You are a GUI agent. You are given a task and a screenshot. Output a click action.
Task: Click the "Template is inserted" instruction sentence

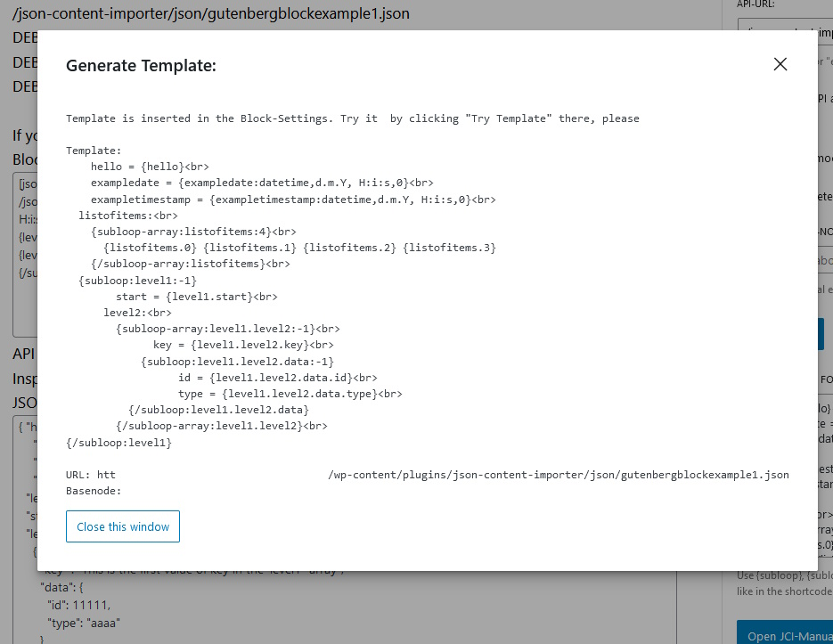352,118
